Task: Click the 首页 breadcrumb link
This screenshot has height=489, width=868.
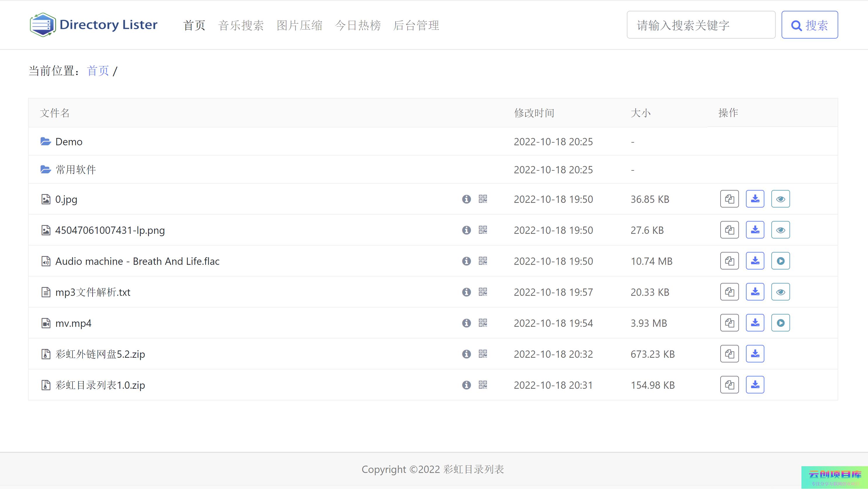Action: 98,71
